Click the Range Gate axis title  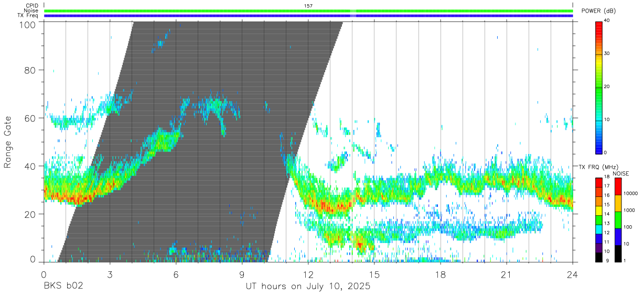(8, 142)
